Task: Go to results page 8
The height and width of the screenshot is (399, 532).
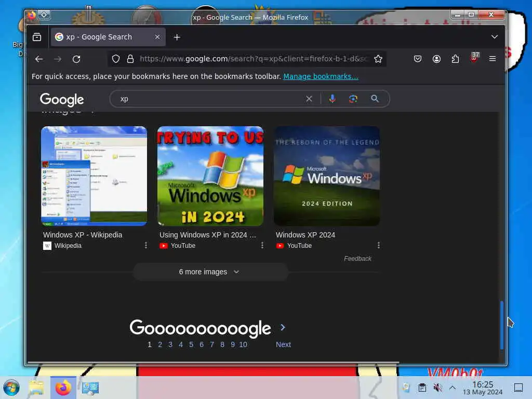Action: [x=222, y=344]
